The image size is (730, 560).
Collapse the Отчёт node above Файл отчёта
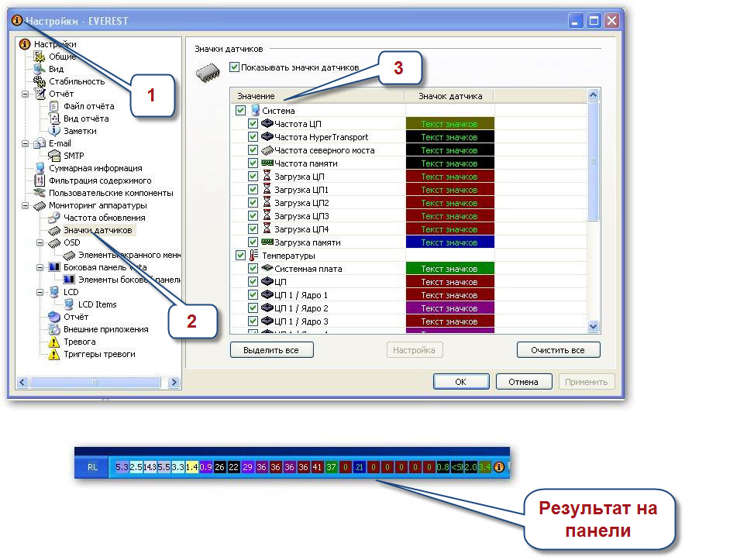[x=25, y=94]
